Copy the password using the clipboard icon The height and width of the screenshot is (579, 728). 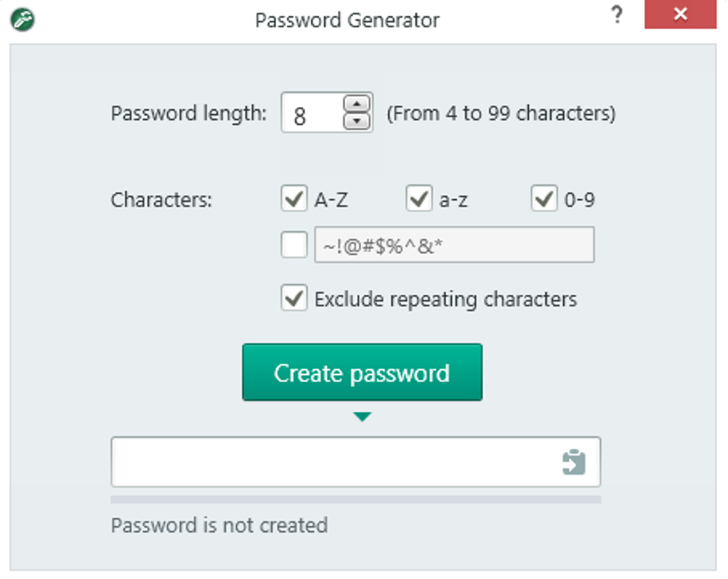click(x=573, y=462)
